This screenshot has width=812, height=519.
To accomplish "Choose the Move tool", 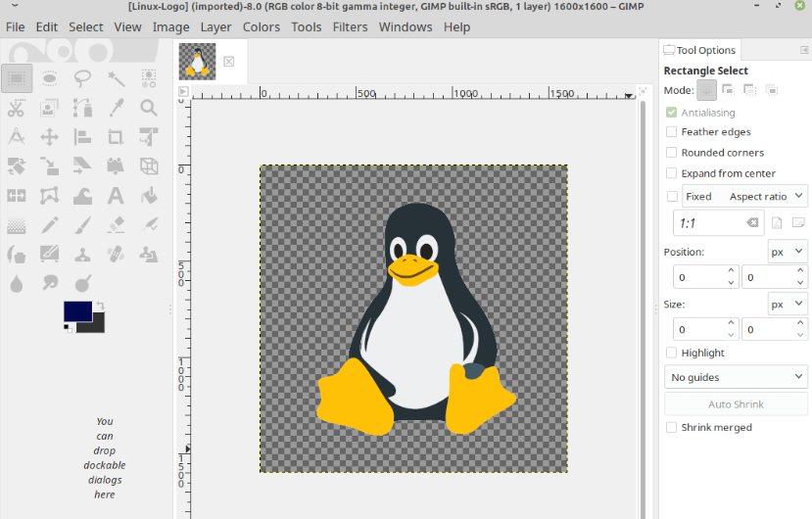I will pyautogui.click(x=50, y=137).
